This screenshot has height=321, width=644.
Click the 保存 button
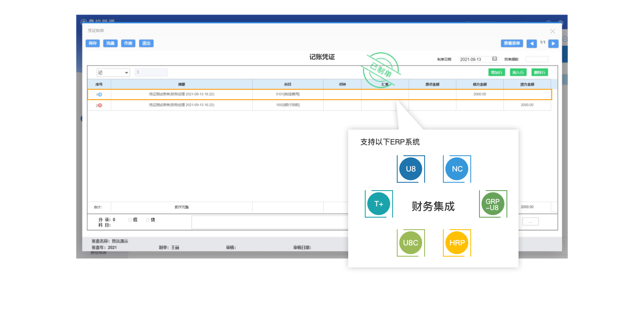pyautogui.click(x=92, y=43)
